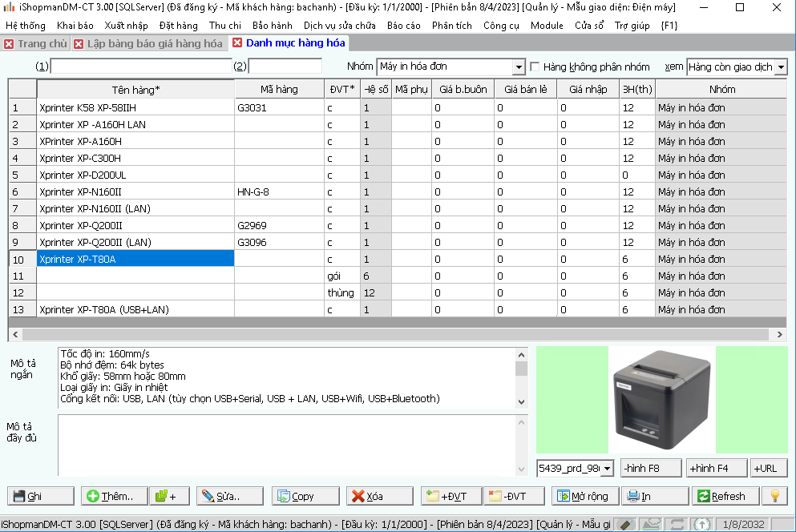Open the Dịch vụ sửa chữa menu
796x532 pixels.
click(x=340, y=26)
